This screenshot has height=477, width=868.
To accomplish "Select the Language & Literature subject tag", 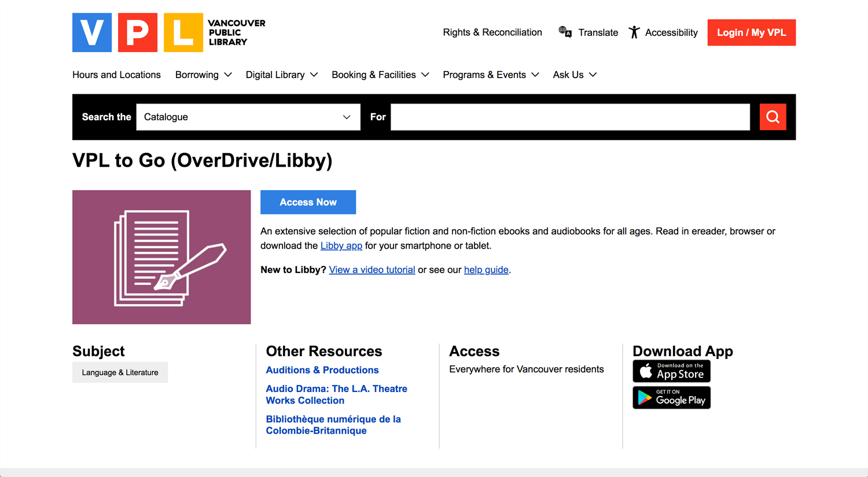I will click(120, 372).
